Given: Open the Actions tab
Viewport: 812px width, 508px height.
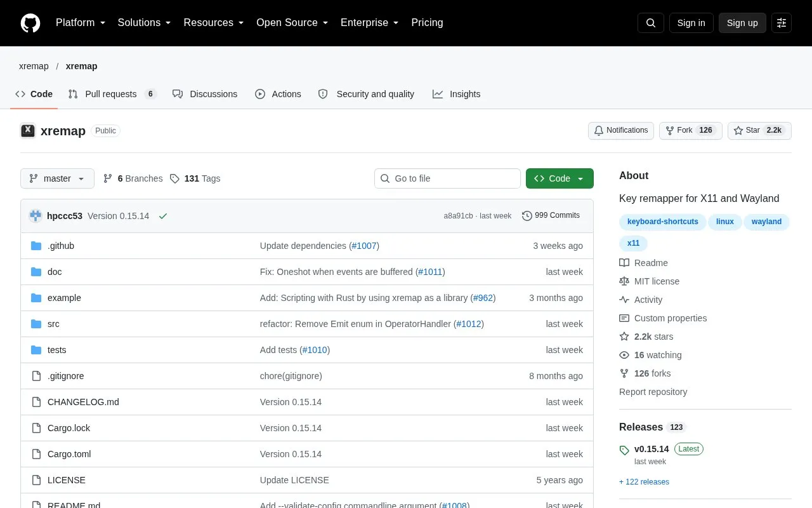Looking at the screenshot, I should pos(278,94).
